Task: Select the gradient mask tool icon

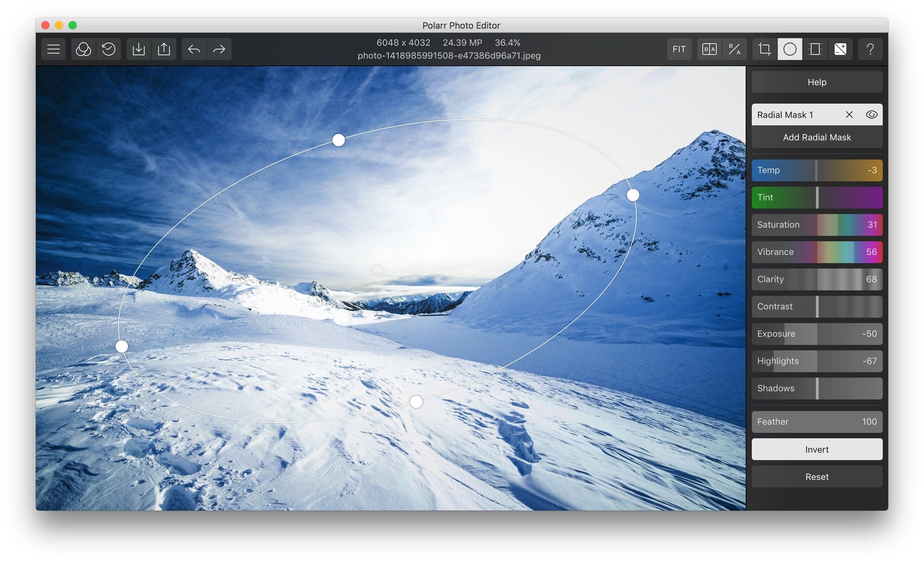Action: (x=815, y=49)
